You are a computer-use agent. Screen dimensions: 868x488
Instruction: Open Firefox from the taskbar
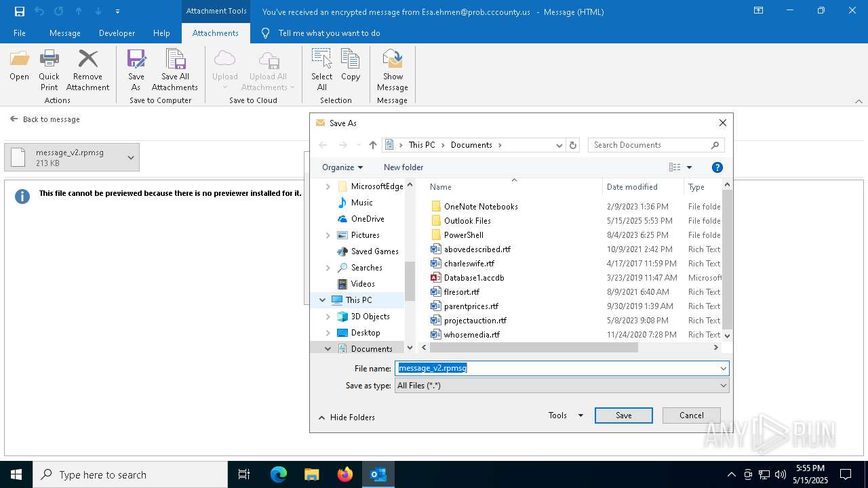345,474
